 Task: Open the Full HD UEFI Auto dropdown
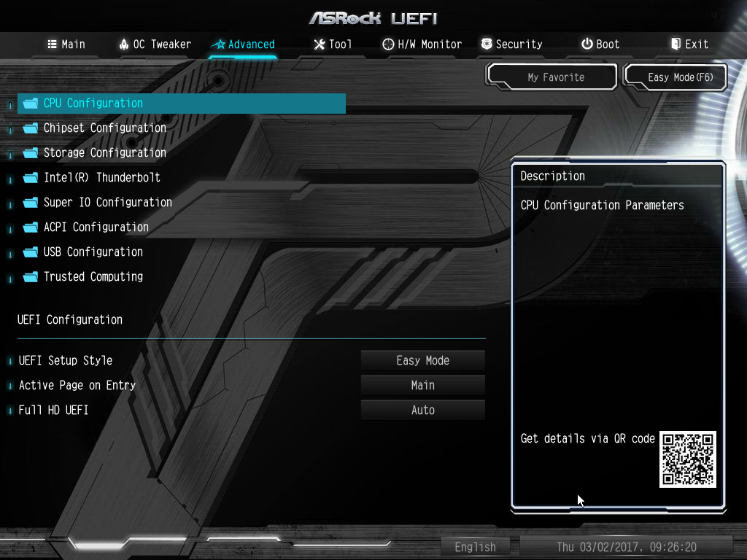(x=422, y=410)
